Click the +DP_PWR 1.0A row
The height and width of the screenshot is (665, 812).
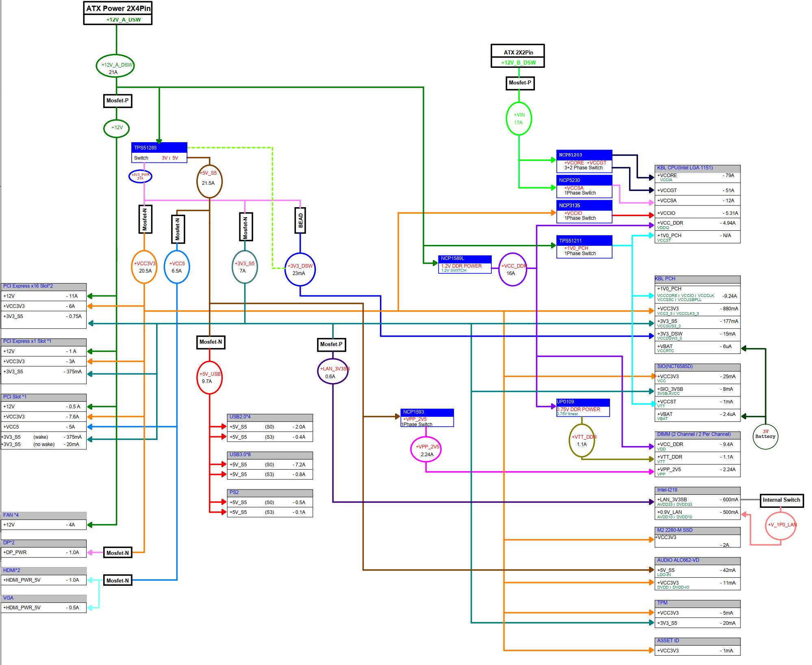[x=43, y=552]
